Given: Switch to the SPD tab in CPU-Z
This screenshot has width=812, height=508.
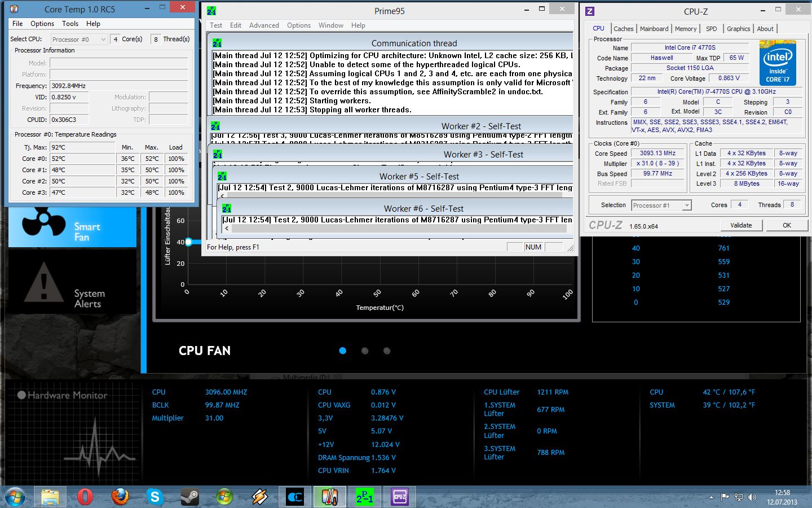Looking at the screenshot, I should coord(712,29).
